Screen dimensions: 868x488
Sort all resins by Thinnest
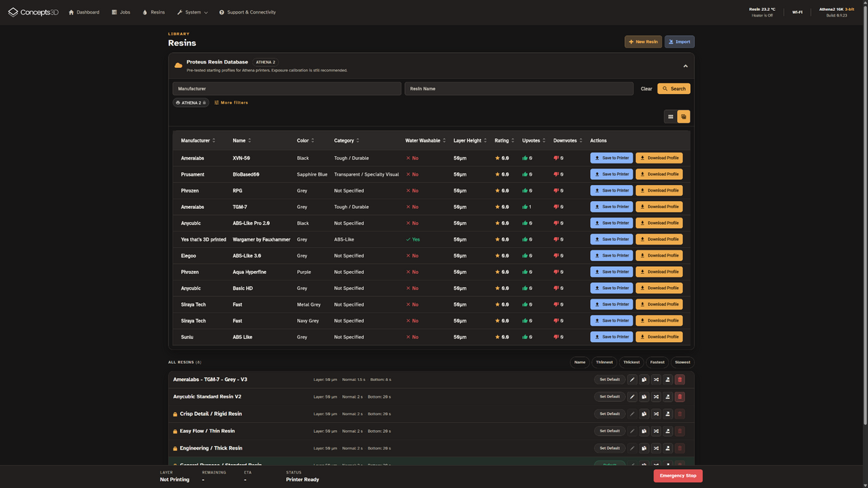point(604,362)
